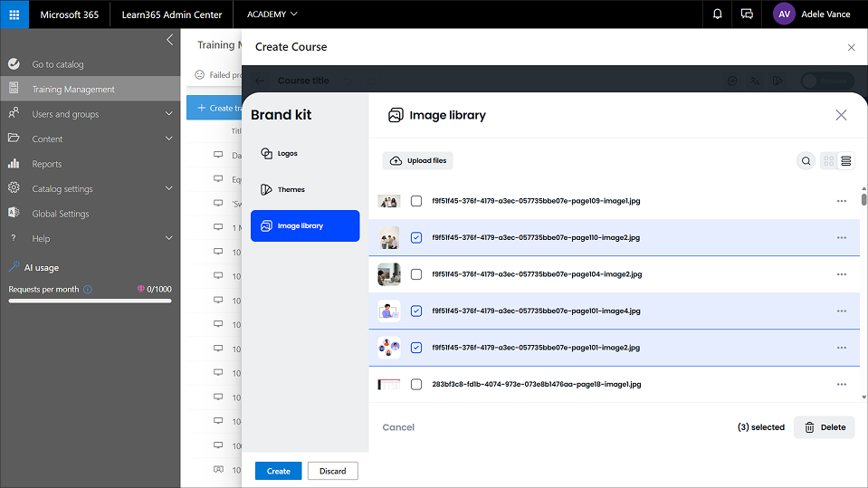Open more options for page109-image1.jpg
The width and height of the screenshot is (868, 488).
tap(841, 201)
